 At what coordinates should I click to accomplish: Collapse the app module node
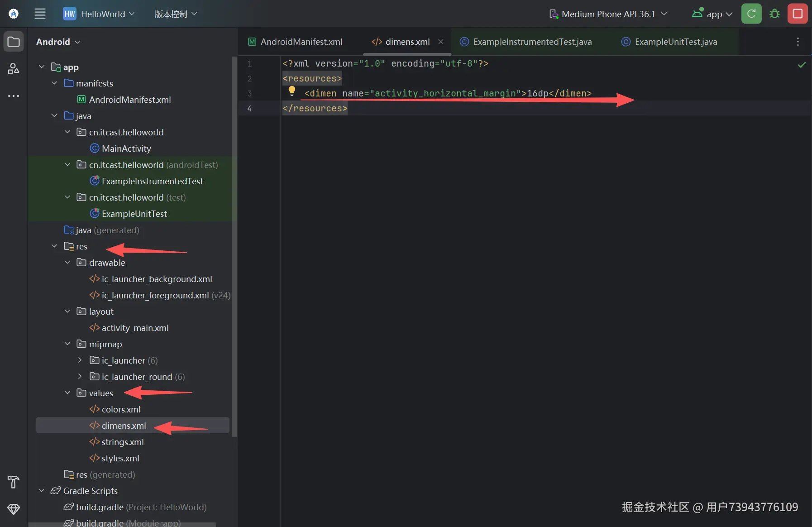[42, 67]
